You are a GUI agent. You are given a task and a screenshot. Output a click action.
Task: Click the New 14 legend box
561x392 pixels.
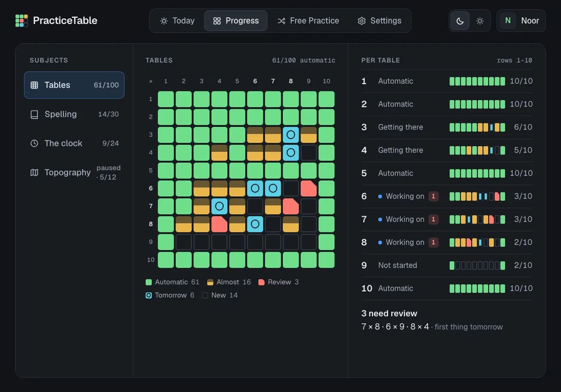click(x=205, y=295)
